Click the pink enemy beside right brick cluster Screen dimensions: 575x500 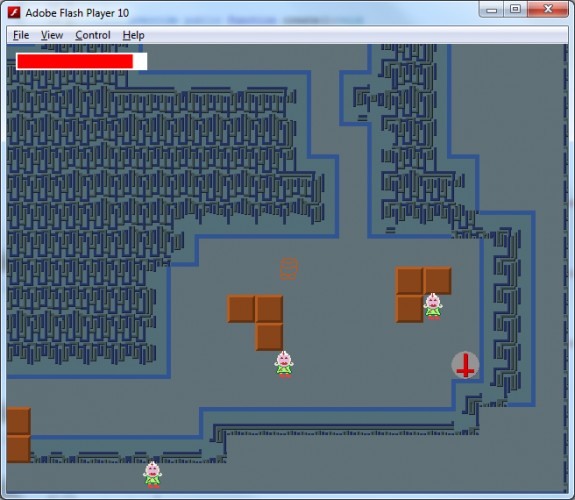pos(433,306)
